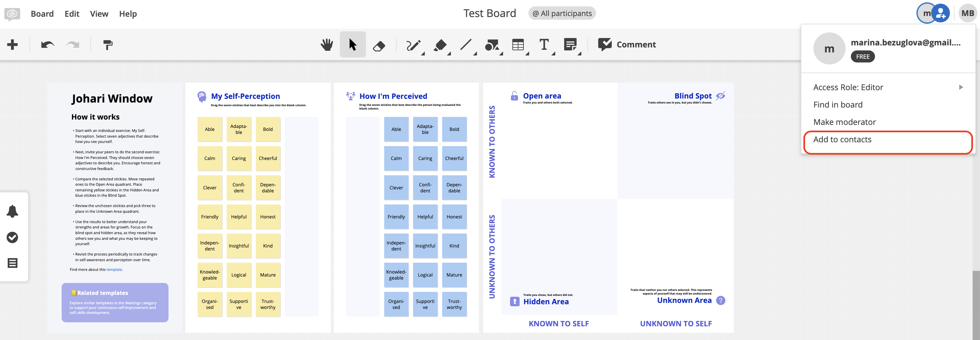Select the line tool
980x340 pixels.
pyautogui.click(x=466, y=45)
